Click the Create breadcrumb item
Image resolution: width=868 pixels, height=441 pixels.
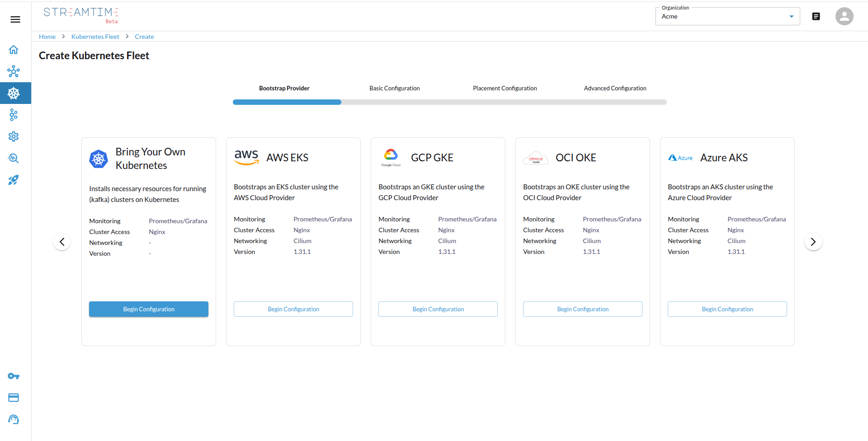pos(144,37)
